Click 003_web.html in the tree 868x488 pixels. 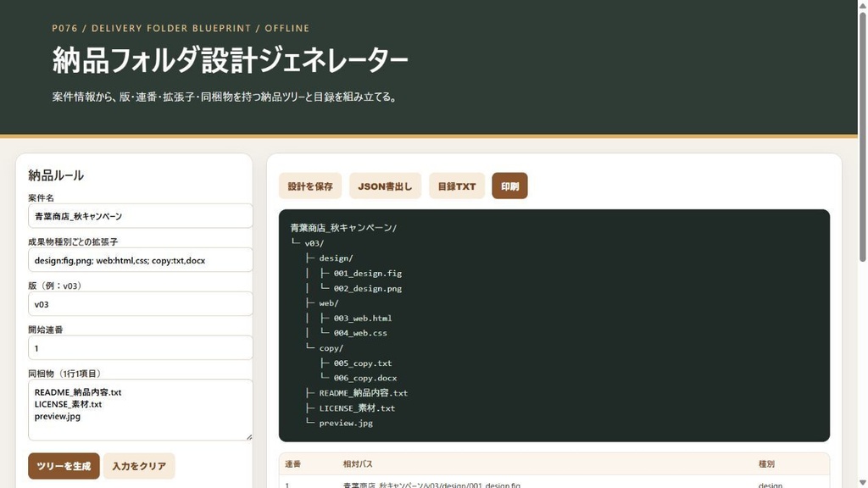[363, 318]
